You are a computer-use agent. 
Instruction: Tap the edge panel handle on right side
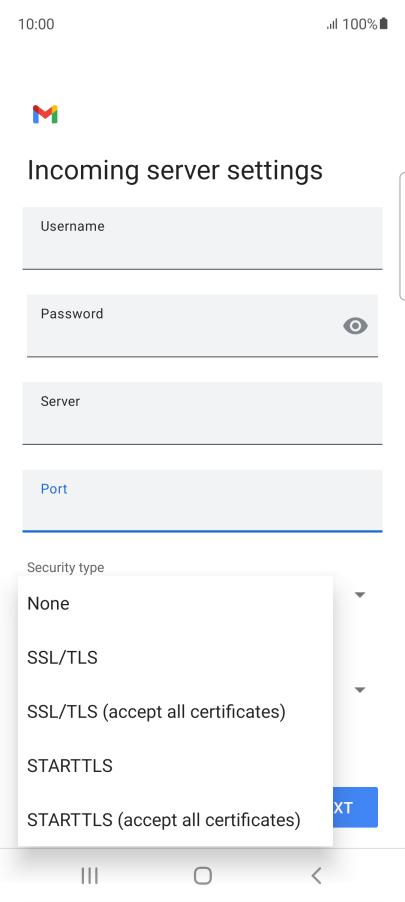pos(402,236)
